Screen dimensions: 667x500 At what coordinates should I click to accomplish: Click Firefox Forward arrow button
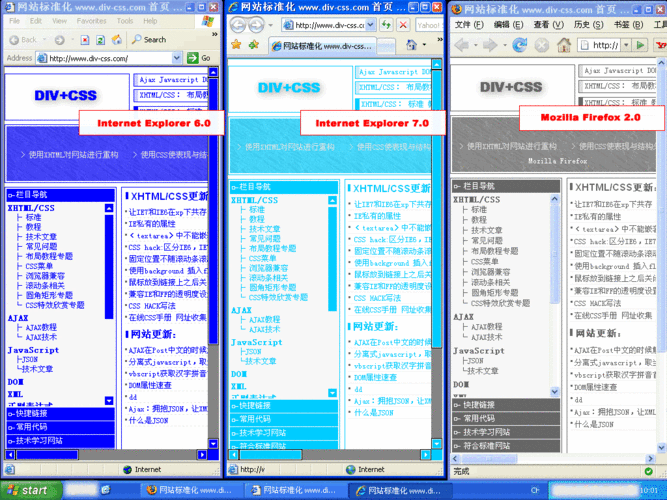[490, 44]
